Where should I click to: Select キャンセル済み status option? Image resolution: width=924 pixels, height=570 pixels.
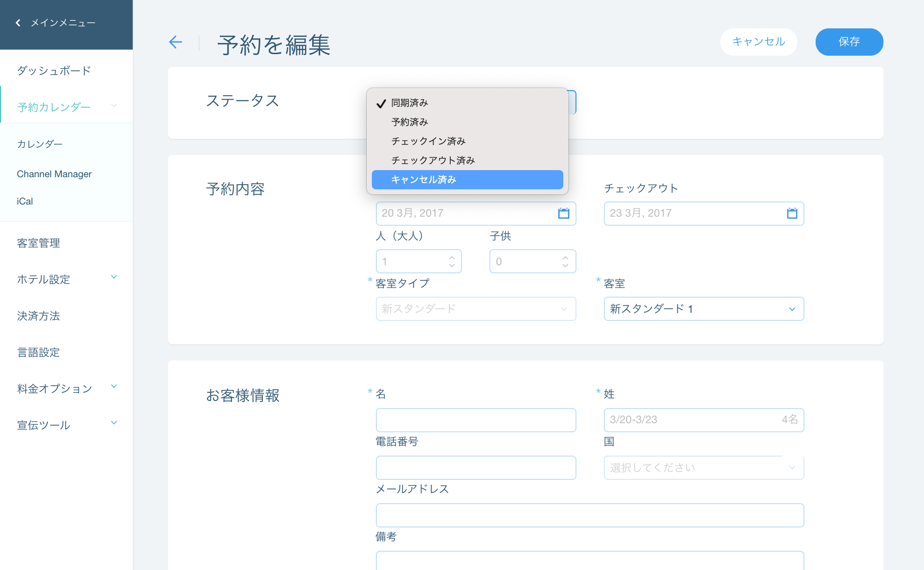(467, 180)
